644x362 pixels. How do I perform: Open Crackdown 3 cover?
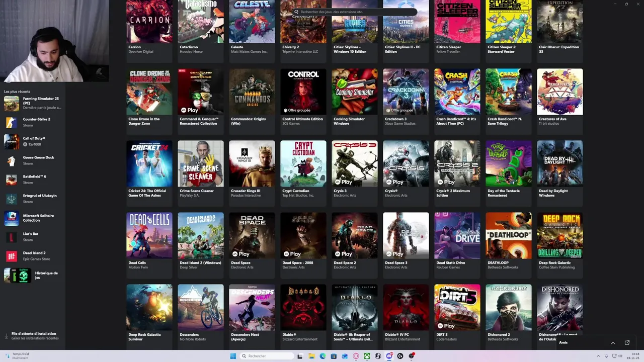(x=406, y=92)
